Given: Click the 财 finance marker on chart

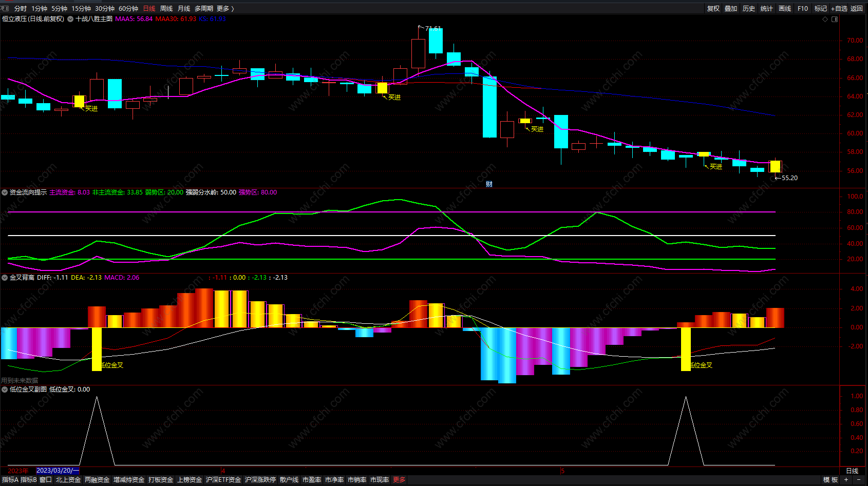Looking at the screenshot, I should (x=489, y=184).
